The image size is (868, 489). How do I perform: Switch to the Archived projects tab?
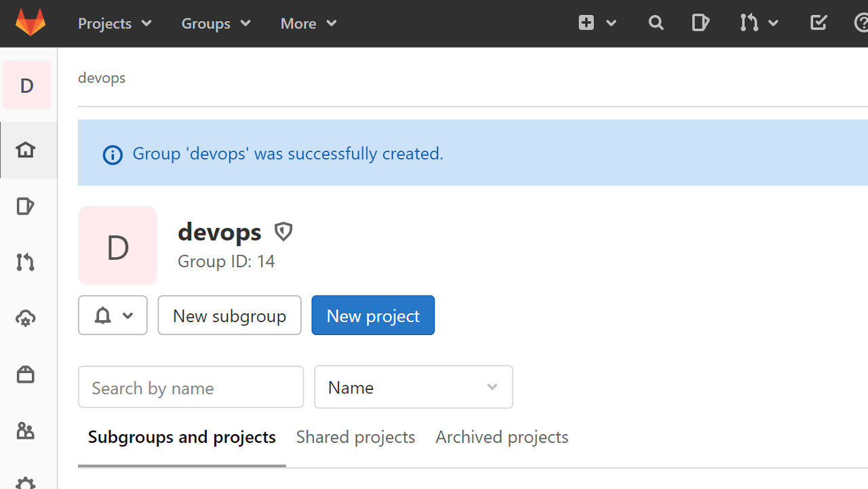(x=502, y=437)
